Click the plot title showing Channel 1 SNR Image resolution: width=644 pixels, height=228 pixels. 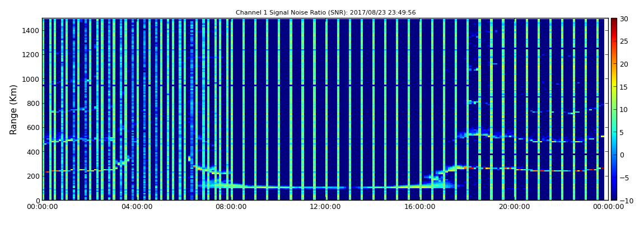[x=325, y=13]
